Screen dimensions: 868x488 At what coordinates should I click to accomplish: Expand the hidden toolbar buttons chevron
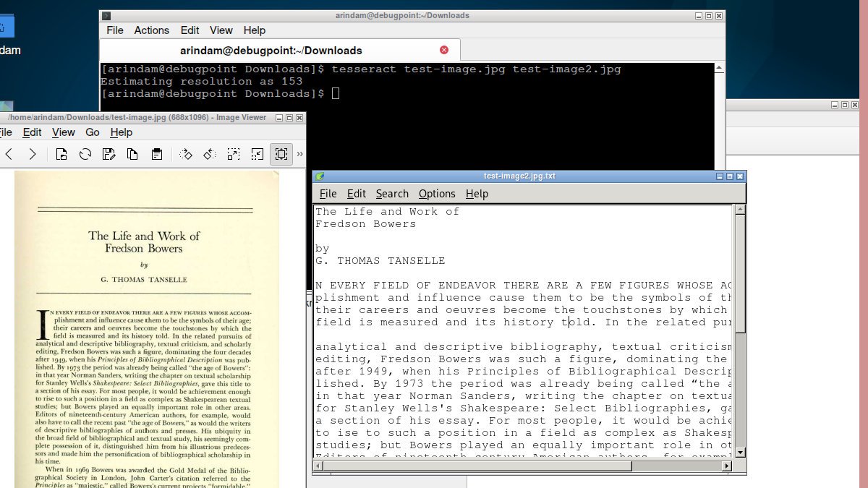pos(297,153)
